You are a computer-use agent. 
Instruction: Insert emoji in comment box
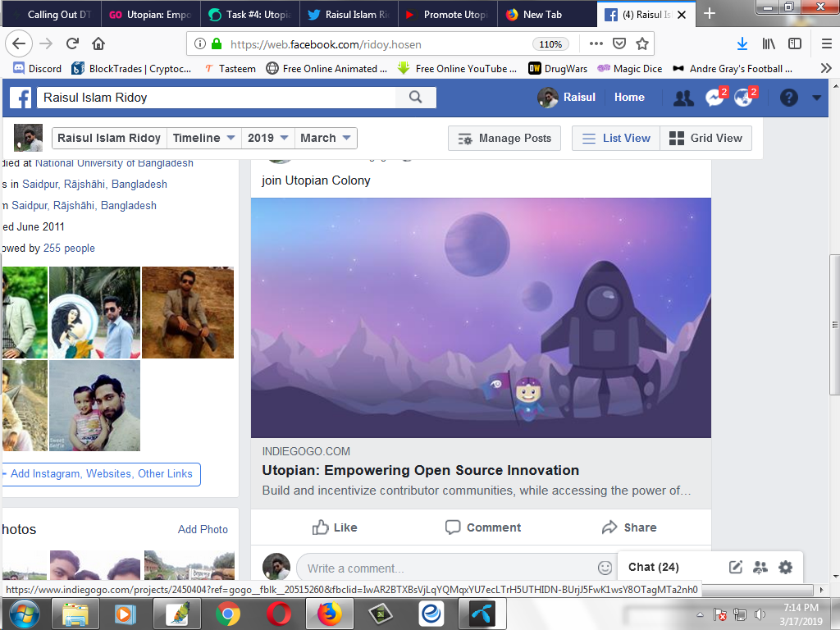tap(605, 568)
